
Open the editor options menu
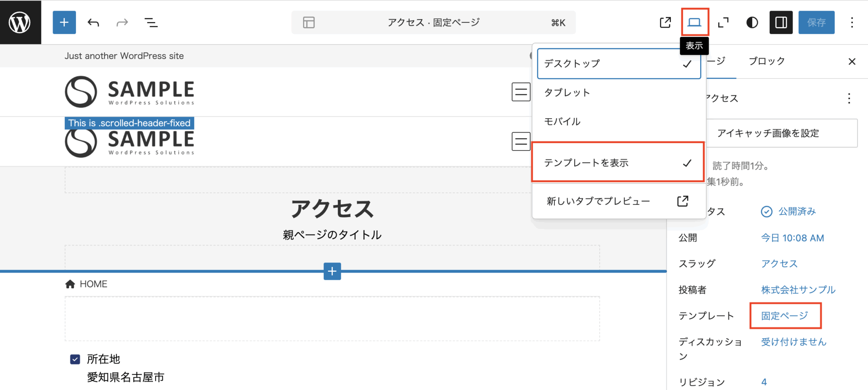(x=852, y=22)
